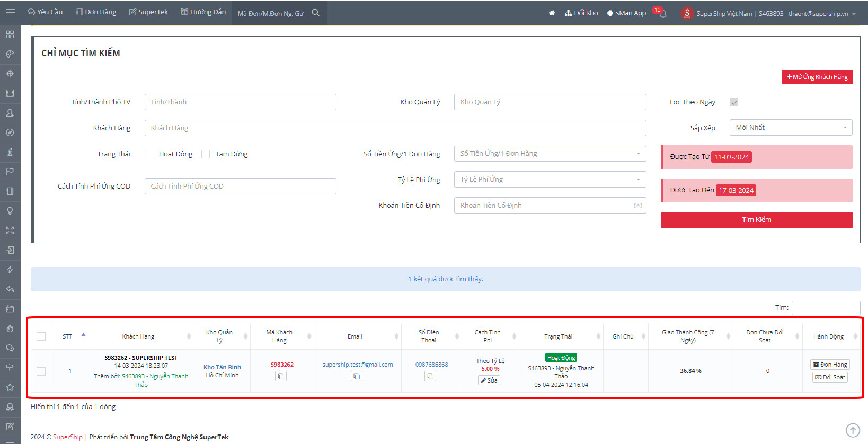Select the palette icon in sidebar
The width and height of the screenshot is (868, 444).
pyautogui.click(x=10, y=54)
